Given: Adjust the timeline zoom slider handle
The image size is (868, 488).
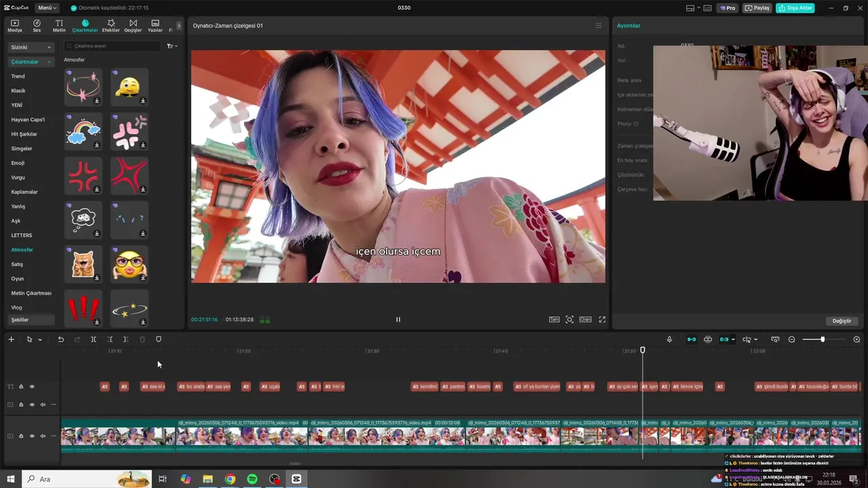Looking at the screenshot, I should (x=823, y=340).
